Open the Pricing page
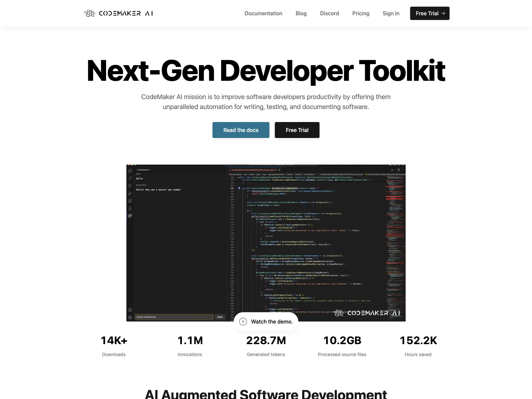Screen dimensions: 532x399 [361, 13]
